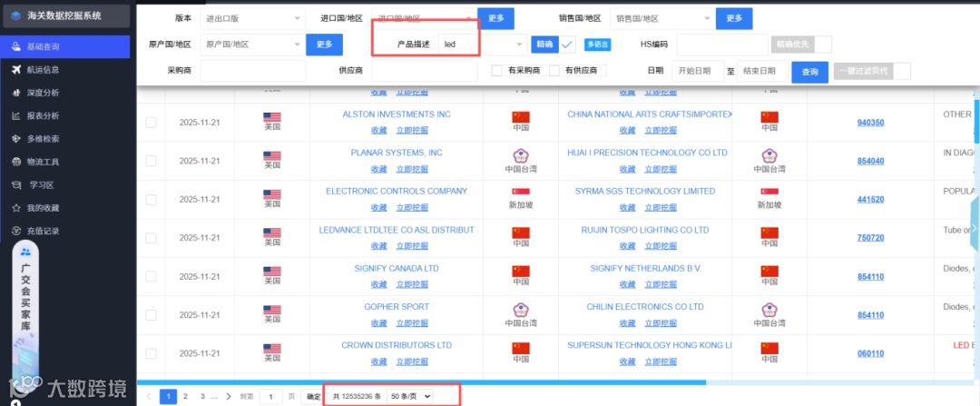The image size is (980, 406).
Task: Click 更多 button next to 进口国/地区
Action: click(495, 18)
